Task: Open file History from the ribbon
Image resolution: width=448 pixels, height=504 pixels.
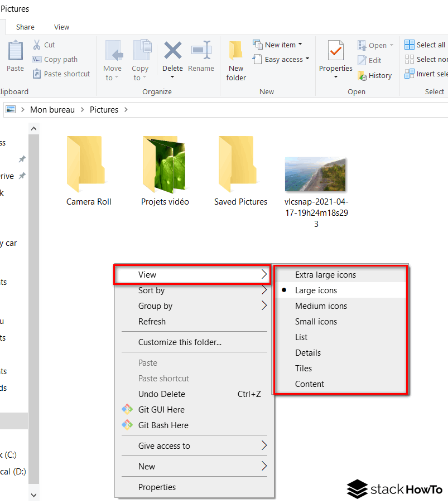Action: pyautogui.click(x=375, y=75)
